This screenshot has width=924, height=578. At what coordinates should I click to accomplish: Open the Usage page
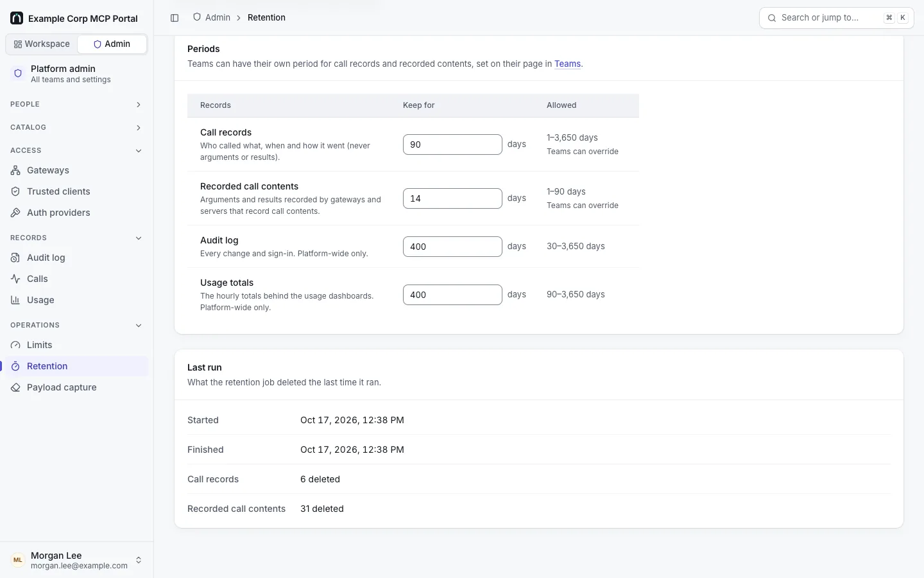tap(76, 300)
